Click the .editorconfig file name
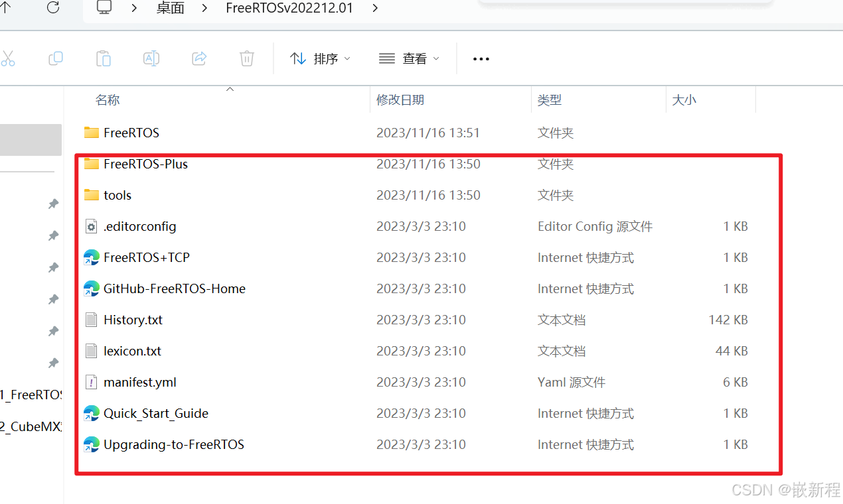843x504 pixels. (x=140, y=226)
